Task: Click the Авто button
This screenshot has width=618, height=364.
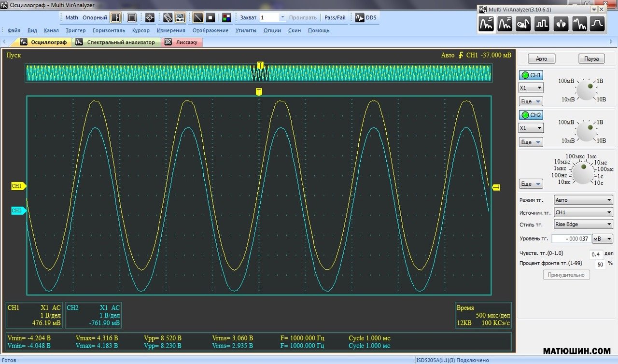Action: coord(541,58)
